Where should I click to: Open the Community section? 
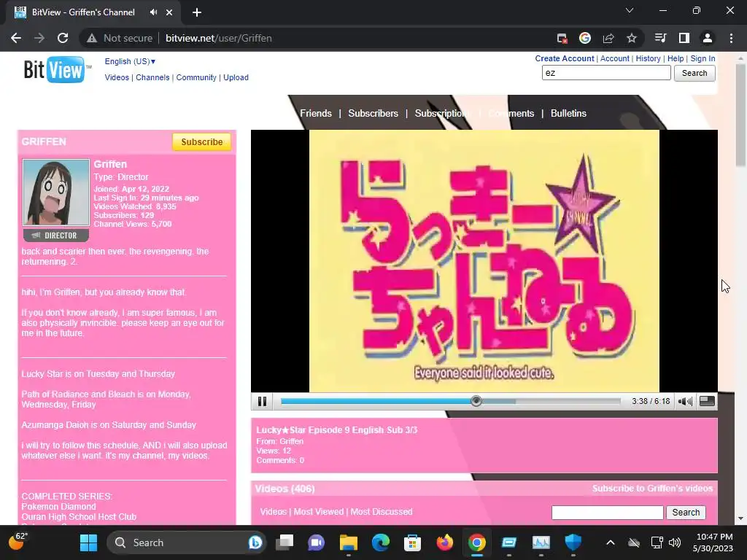(196, 77)
